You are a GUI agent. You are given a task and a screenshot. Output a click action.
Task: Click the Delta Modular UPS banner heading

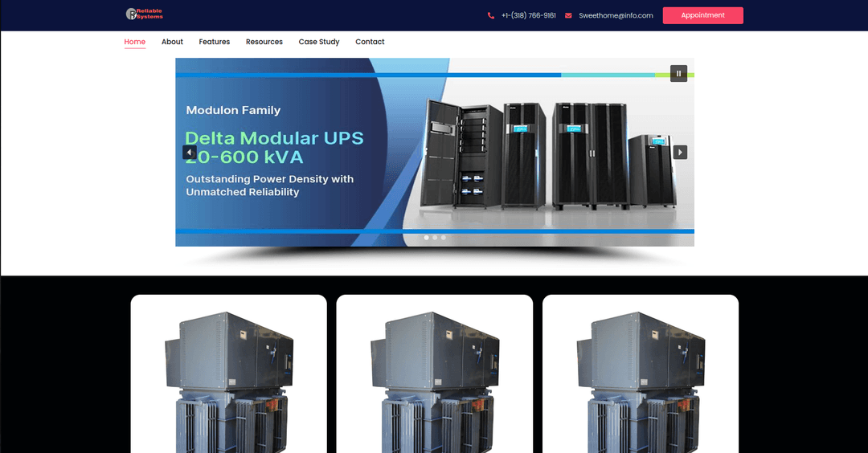pyautogui.click(x=274, y=147)
